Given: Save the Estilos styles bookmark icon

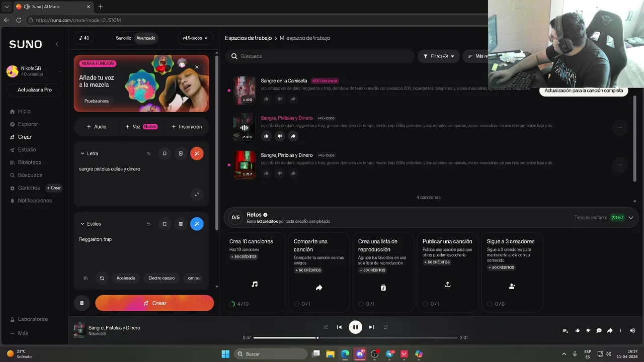Looking at the screenshot, I should click(x=165, y=224).
